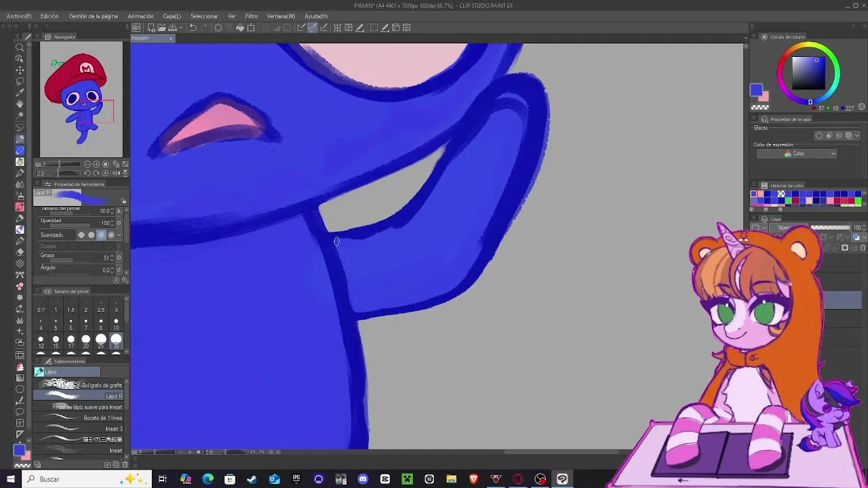Rotate left in Navigator panel

coord(87,174)
